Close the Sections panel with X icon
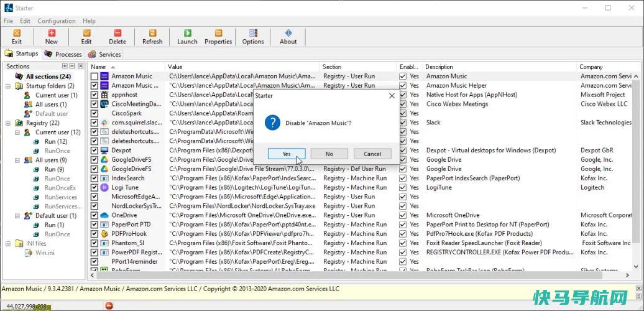The height and width of the screenshot is (311, 644). click(81, 66)
